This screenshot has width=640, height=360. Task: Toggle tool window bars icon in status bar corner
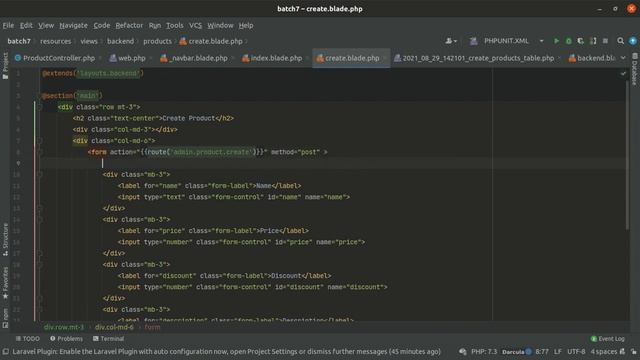coord(5,351)
